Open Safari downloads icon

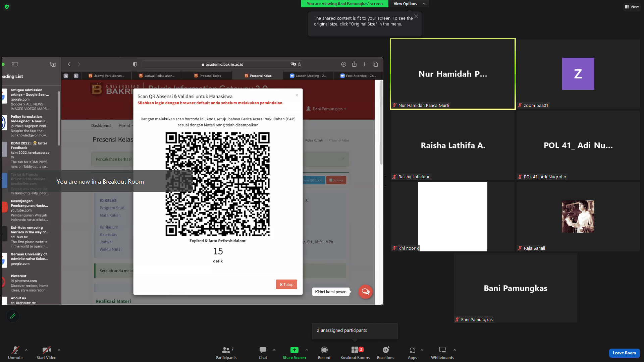tap(344, 64)
